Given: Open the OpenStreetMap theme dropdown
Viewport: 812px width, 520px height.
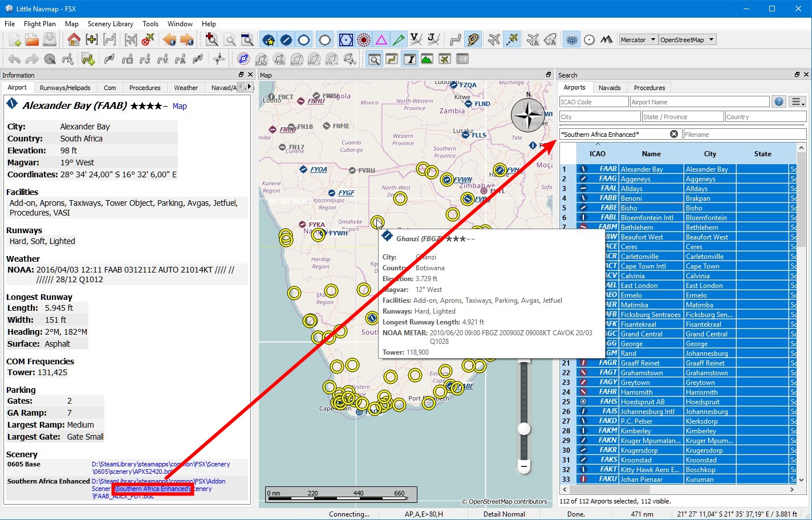Looking at the screenshot, I should [x=687, y=39].
